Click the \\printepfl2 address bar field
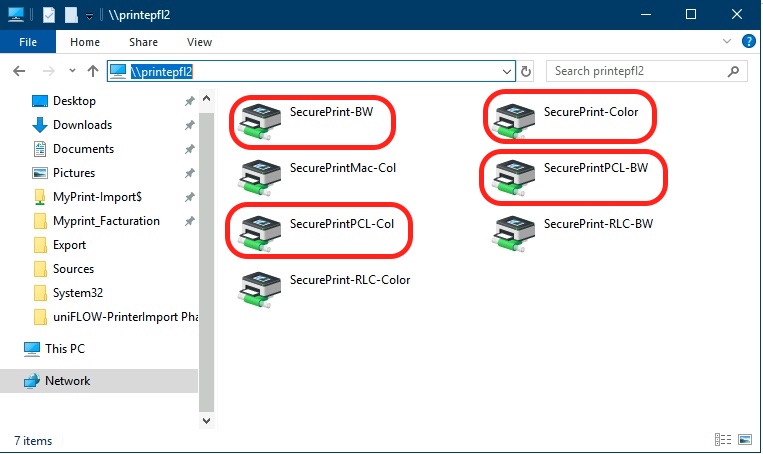Screen dimensions: 763x454 click(311, 72)
